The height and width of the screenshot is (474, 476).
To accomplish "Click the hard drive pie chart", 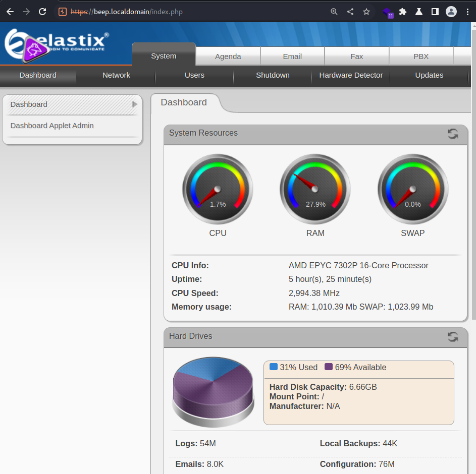I will point(214,392).
